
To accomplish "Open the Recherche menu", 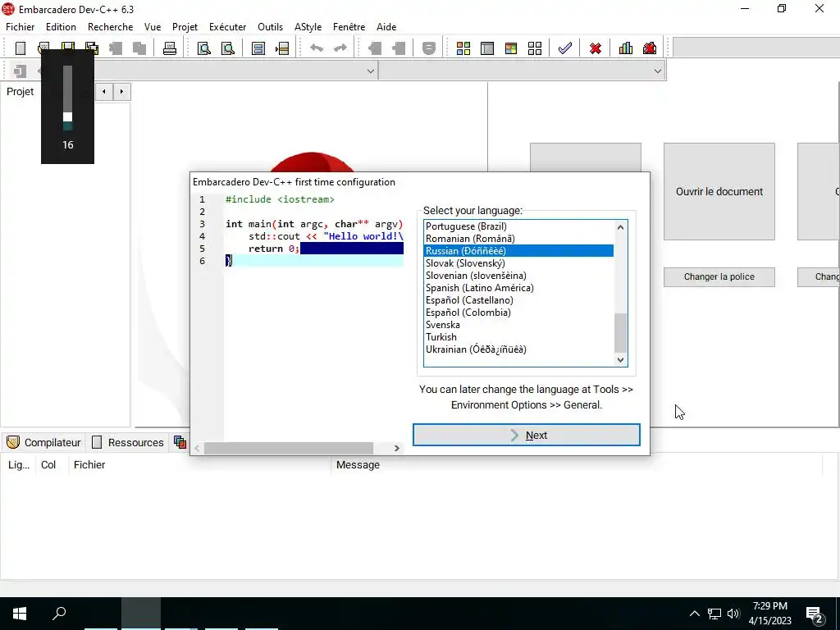I will 111,27.
